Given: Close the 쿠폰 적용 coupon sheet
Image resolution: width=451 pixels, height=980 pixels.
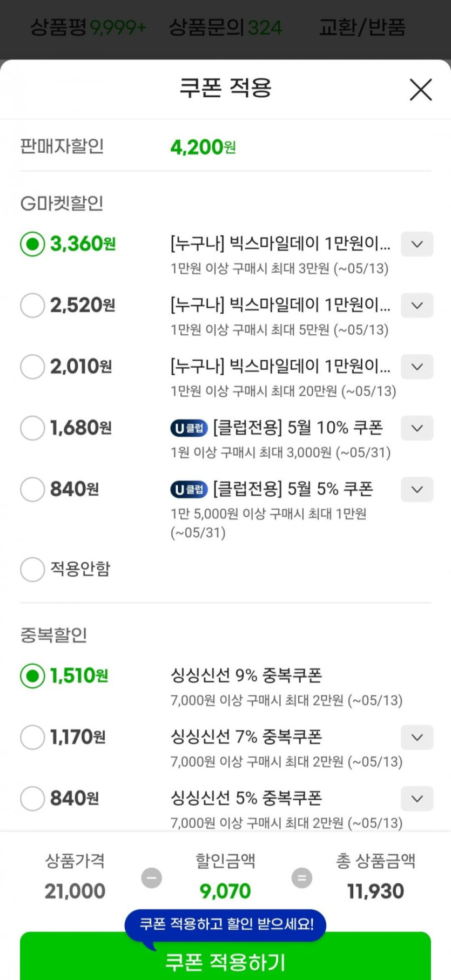Looking at the screenshot, I should 420,90.
